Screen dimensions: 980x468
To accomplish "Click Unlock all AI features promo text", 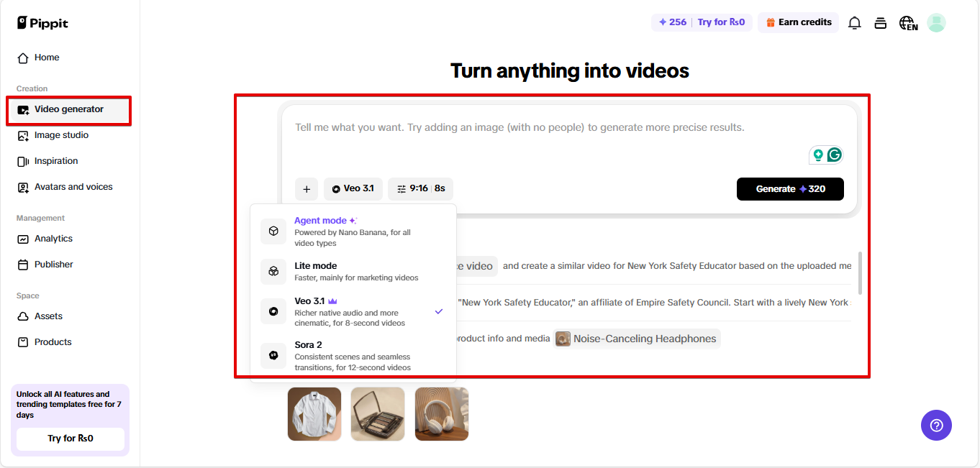I will 69,405.
